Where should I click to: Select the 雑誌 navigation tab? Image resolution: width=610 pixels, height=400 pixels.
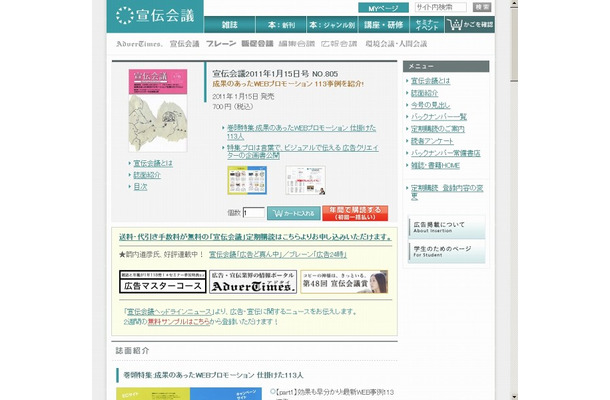tap(229, 24)
